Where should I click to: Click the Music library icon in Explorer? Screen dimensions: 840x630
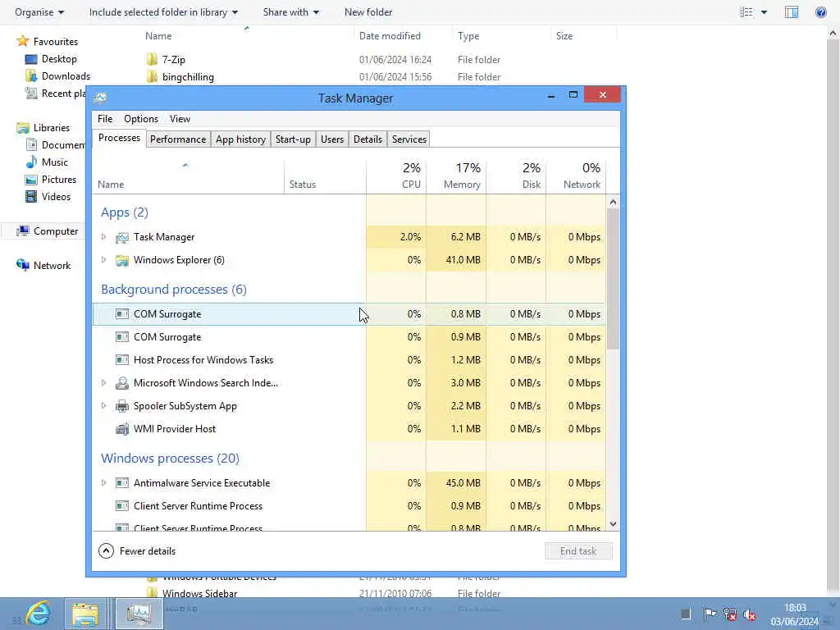point(31,162)
